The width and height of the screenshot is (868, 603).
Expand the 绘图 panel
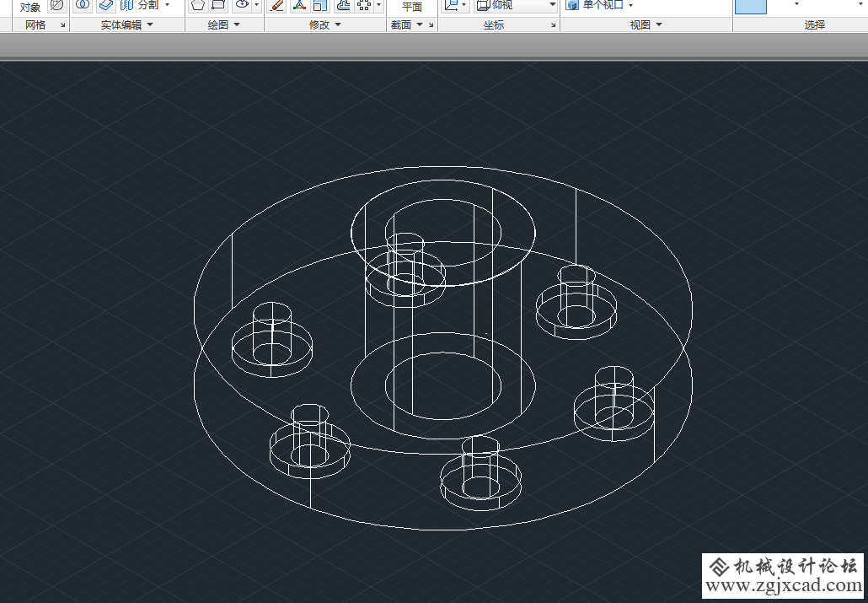pyautogui.click(x=224, y=25)
